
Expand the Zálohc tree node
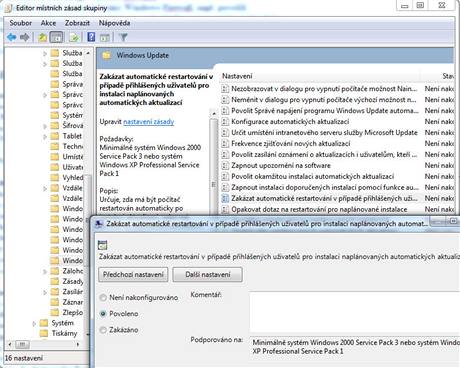[45, 271]
